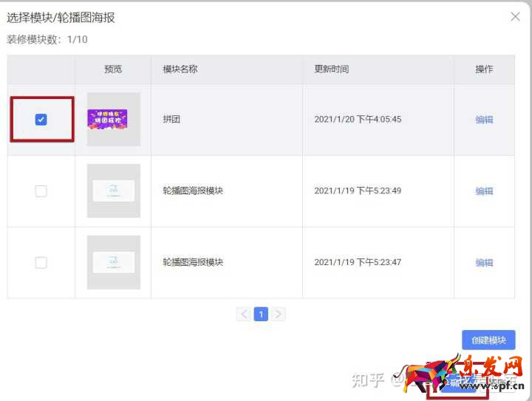532x401 pixels.
Task: Click the 预览 column header
Action: 113,69
